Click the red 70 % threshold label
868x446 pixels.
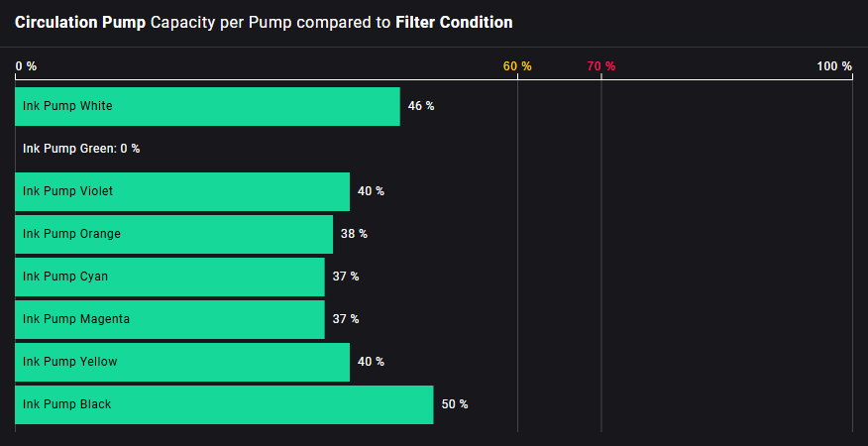pos(600,66)
